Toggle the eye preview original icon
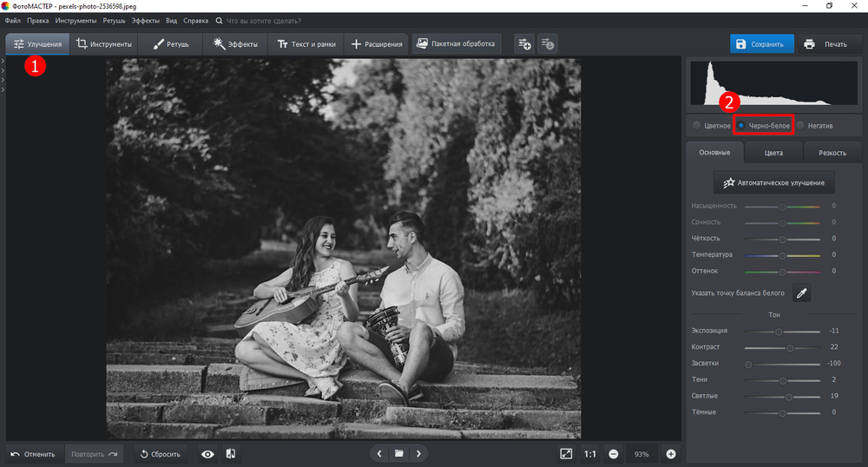This screenshot has height=467, width=868. pyautogui.click(x=207, y=454)
